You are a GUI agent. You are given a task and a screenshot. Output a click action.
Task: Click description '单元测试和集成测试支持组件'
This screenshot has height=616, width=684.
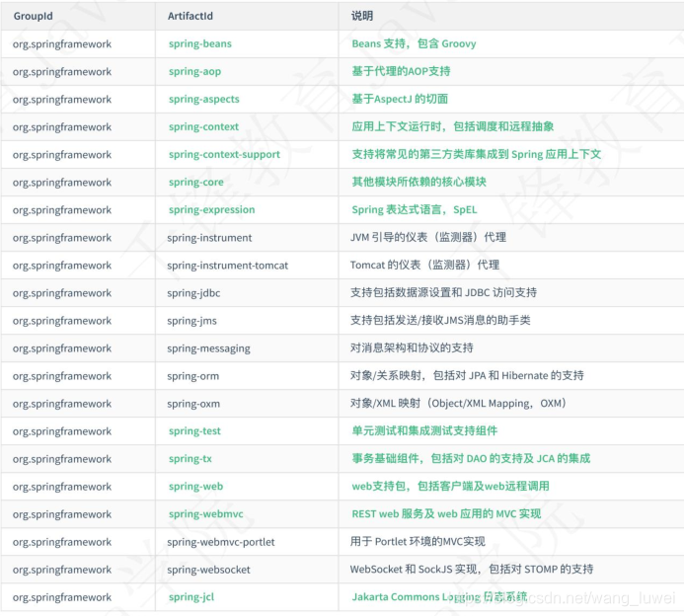tap(424, 431)
